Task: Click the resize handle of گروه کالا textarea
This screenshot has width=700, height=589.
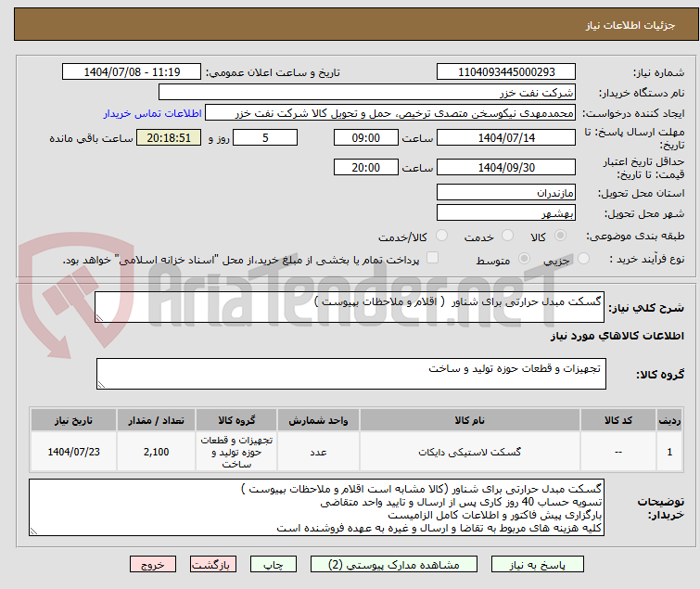Action: [x=101, y=384]
